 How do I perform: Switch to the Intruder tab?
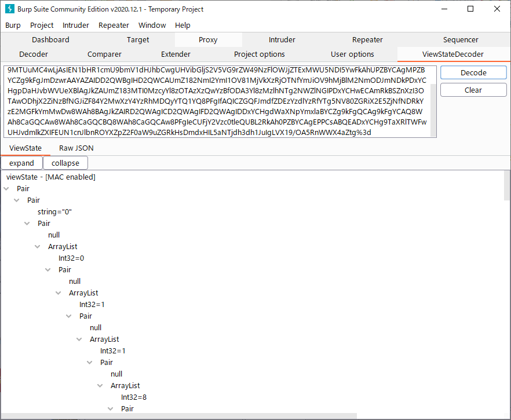pos(282,40)
